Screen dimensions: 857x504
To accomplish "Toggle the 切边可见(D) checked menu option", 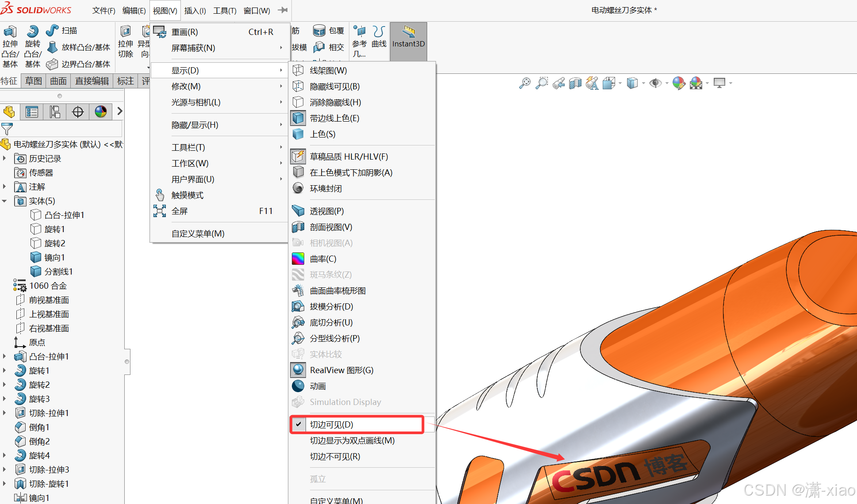I will pos(332,424).
